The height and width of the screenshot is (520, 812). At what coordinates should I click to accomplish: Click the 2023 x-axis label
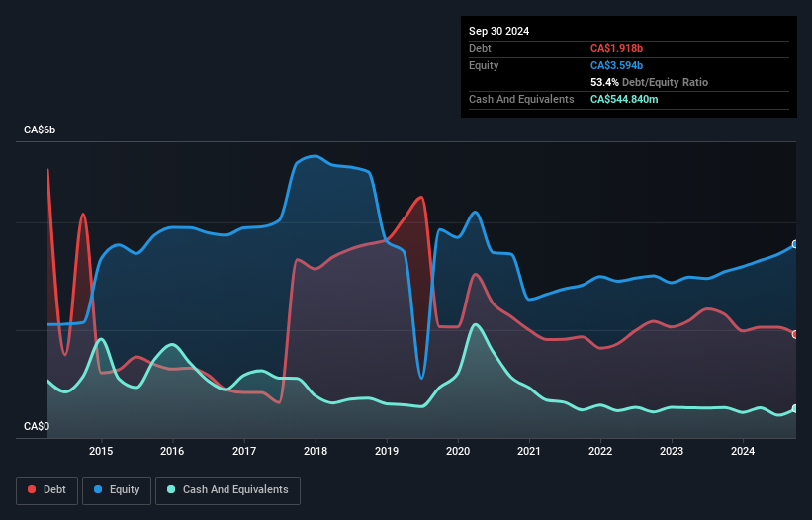[x=672, y=451]
